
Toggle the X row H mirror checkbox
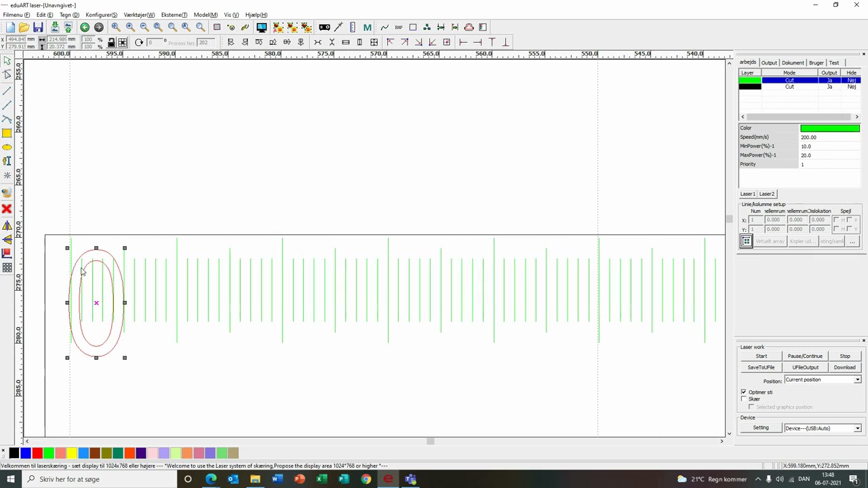point(836,220)
